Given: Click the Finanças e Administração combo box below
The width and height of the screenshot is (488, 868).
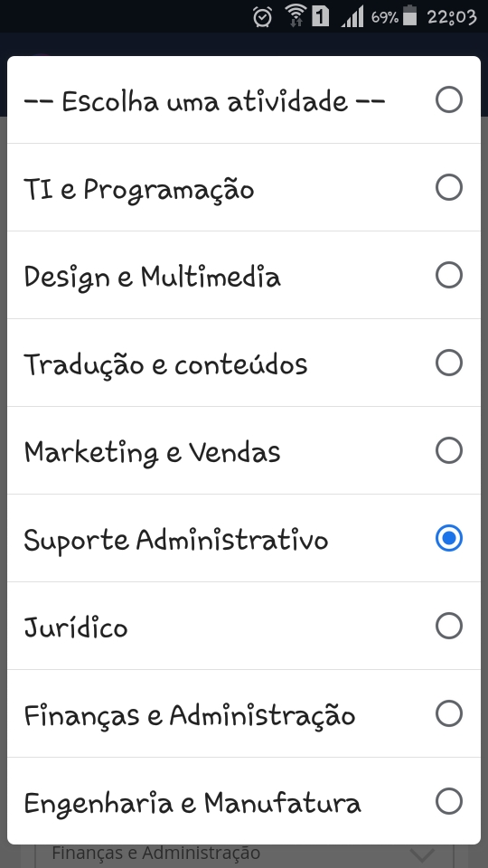Looking at the screenshot, I should (244, 856).
